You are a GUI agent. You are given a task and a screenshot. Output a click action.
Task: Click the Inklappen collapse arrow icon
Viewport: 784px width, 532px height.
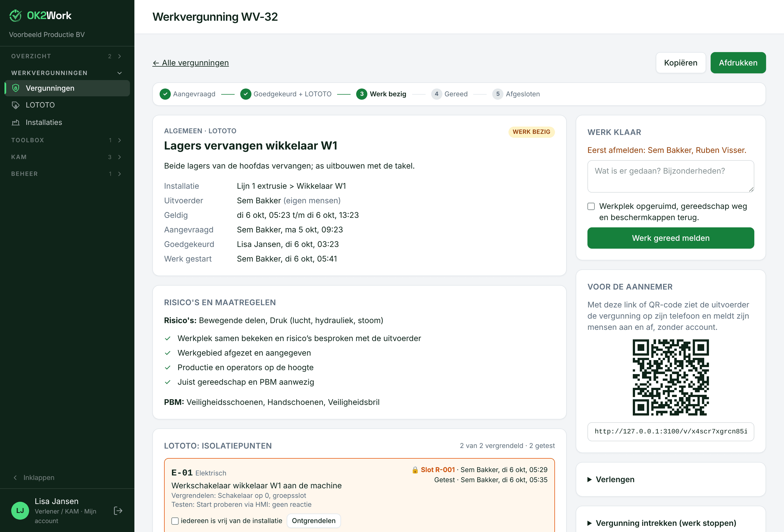pyautogui.click(x=15, y=477)
